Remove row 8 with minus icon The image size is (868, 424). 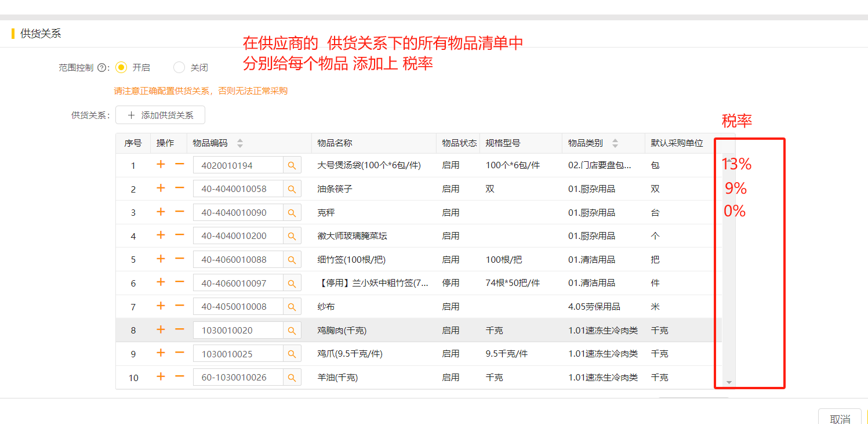point(180,330)
